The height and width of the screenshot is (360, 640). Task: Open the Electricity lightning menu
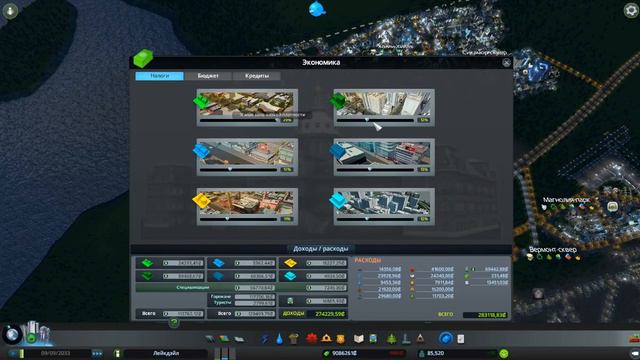265,339
